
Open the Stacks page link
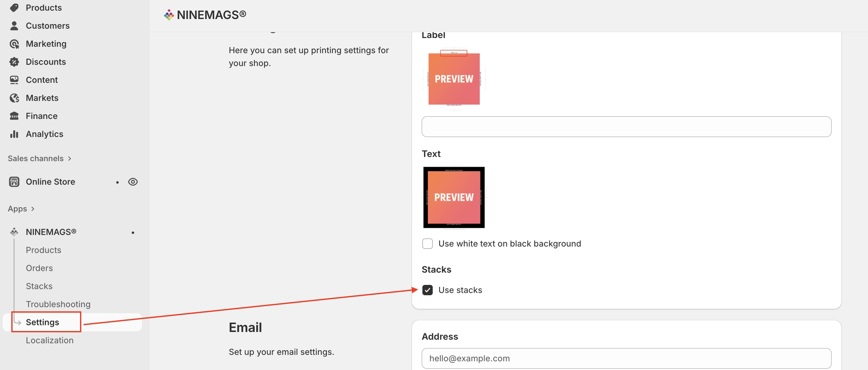(x=39, y=286)
